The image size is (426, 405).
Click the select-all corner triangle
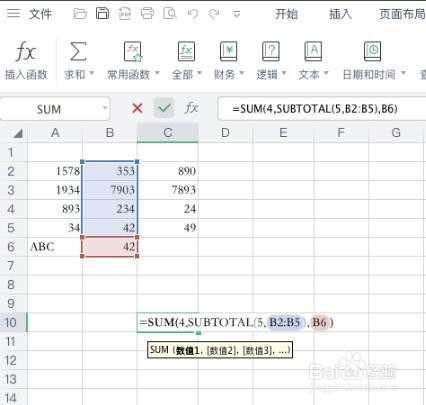pos(17,134)
